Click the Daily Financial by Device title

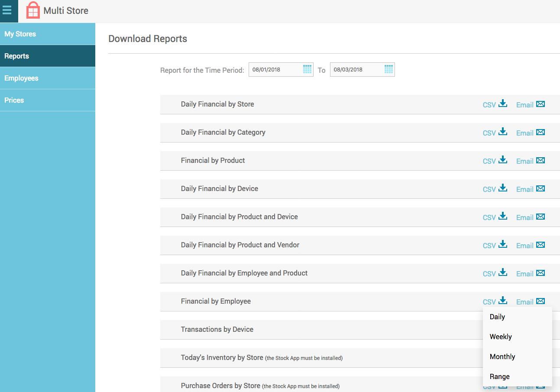[x=220, y=188]
